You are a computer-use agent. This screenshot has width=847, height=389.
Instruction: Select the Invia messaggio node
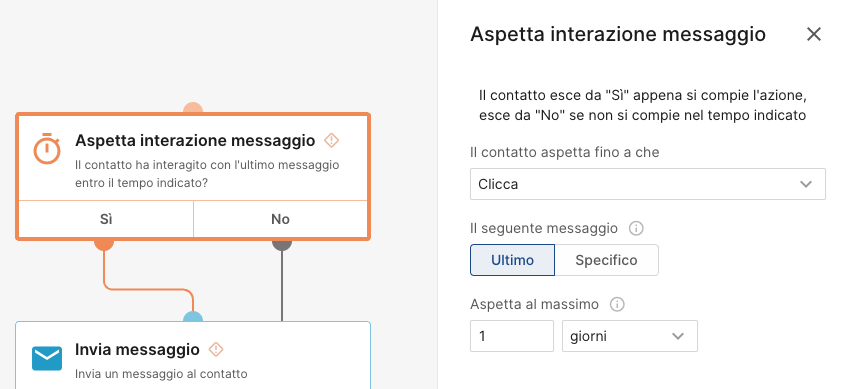point(193,355)
